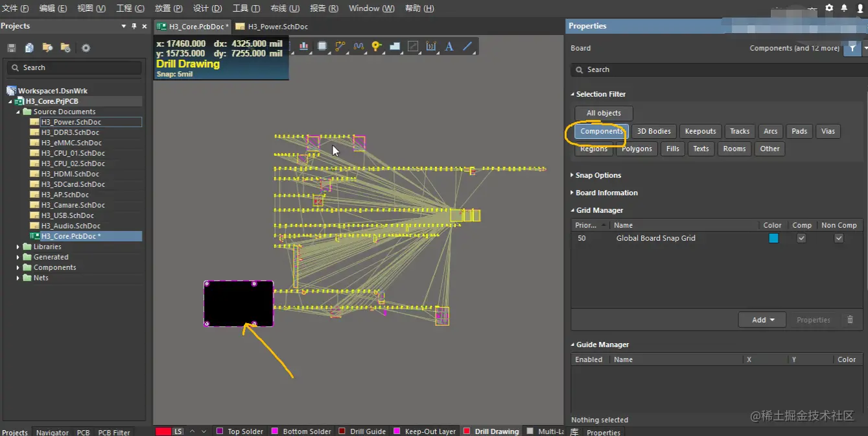
Task: Toggle the Comp checkbox for Global Board Snap Grid
Action: 801,238
